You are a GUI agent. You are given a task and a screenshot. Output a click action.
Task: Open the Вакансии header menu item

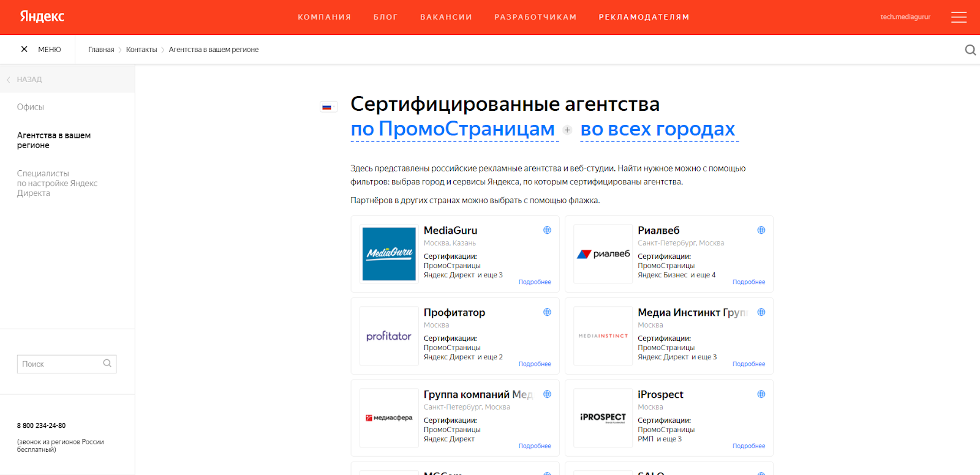(x=446, y=17)
